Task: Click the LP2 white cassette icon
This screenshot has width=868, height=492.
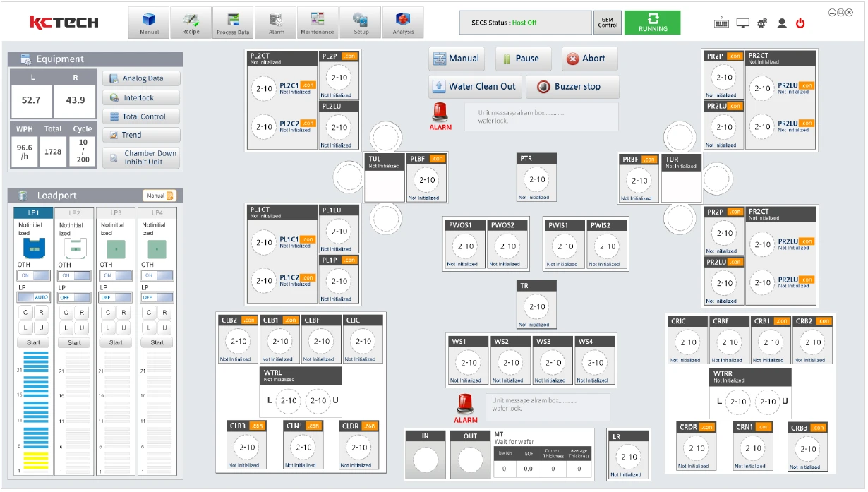Action: 75,248
